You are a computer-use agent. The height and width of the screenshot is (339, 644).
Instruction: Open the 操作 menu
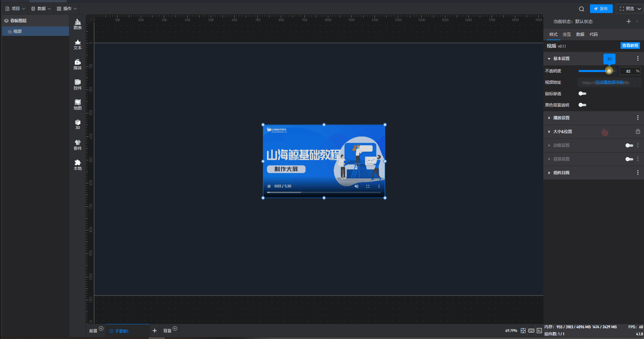click(67, 9)
